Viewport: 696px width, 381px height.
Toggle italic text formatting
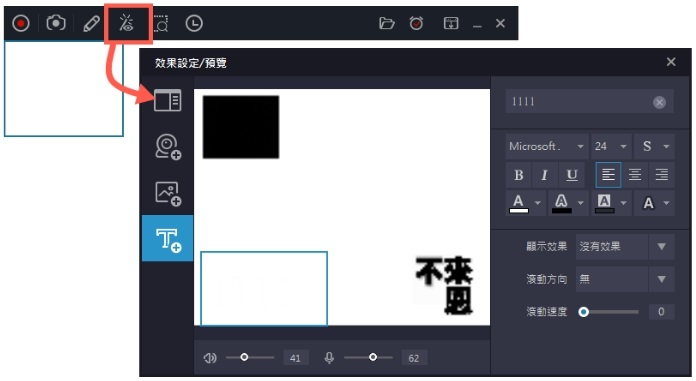544,175
